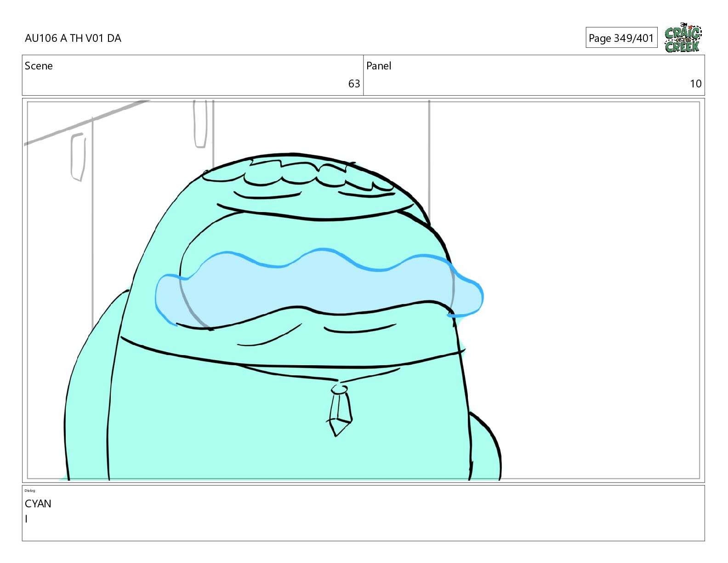Click the panel number 10
The height and width of the screenshot is (563, 728).
695,84
